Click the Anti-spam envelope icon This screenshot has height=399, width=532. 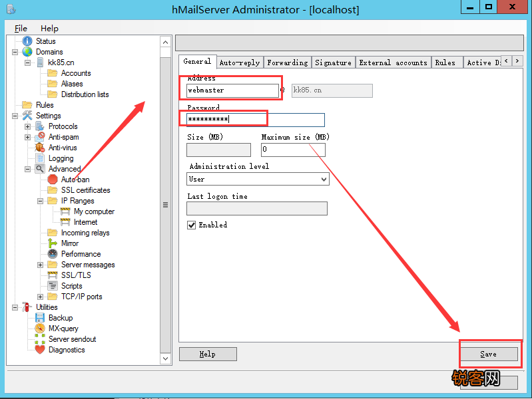coord(40,136)
